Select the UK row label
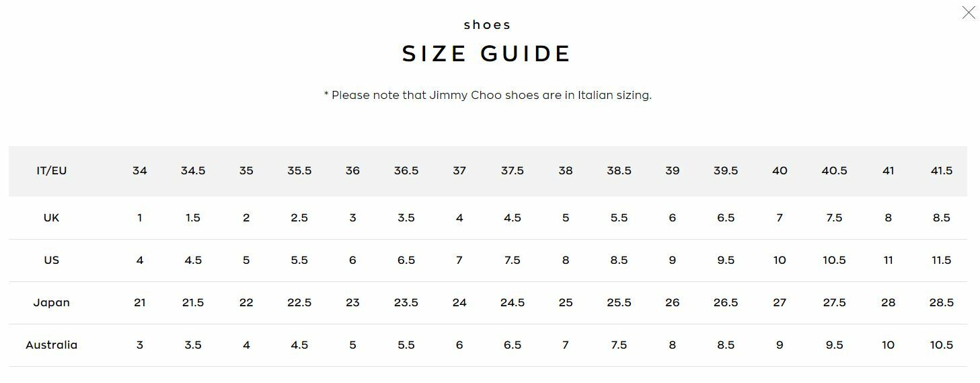The height and width of the screenshot is (383, 980). (x=52, y=218)
